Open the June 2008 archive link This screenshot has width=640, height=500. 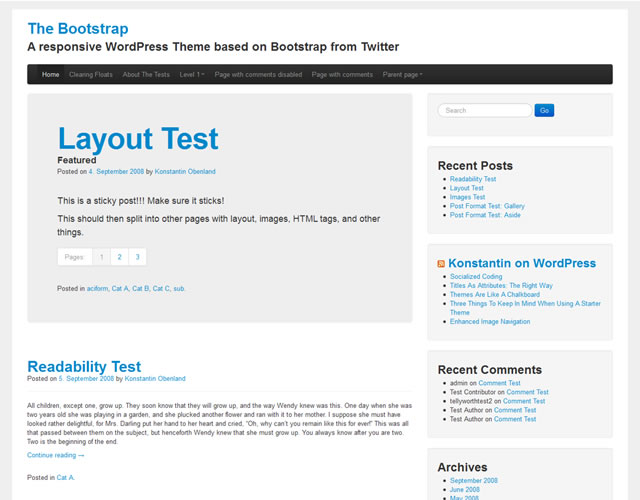click(464, 489)
